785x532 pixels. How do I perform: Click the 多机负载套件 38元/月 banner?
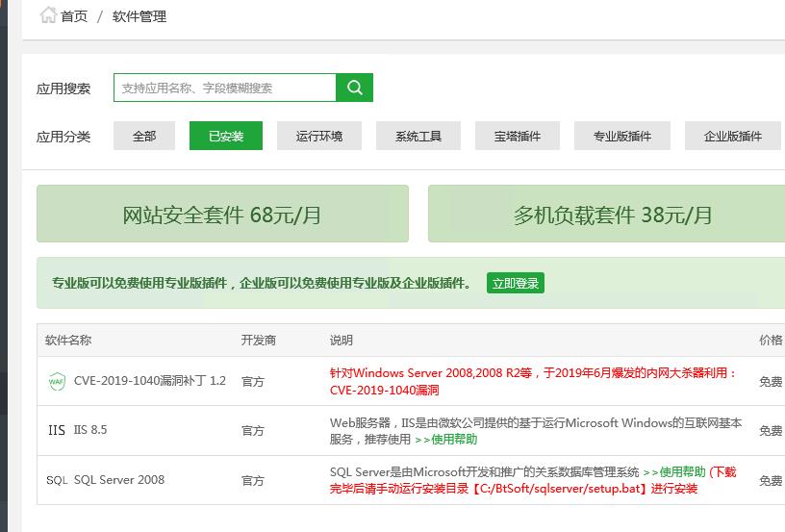(x=607, y=214)
